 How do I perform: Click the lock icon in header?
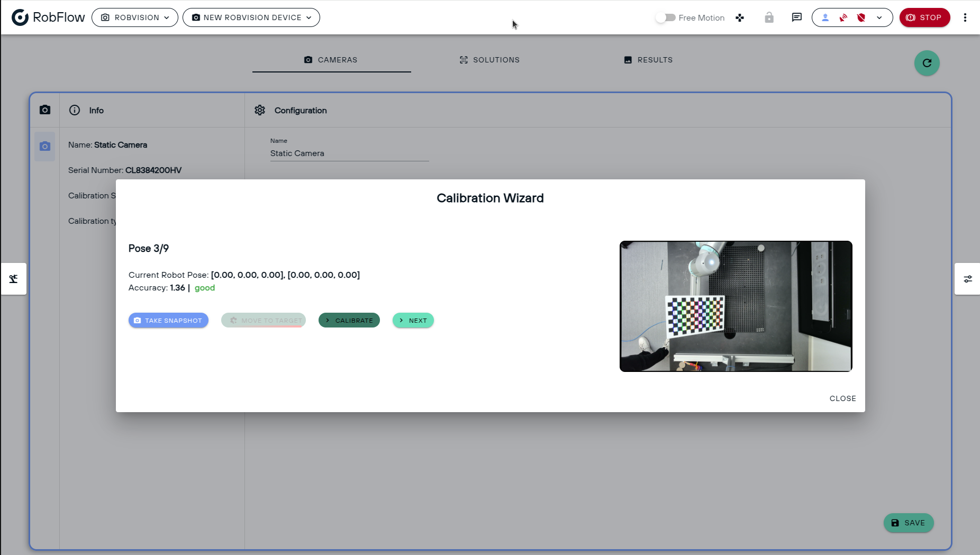pos(769,17)
